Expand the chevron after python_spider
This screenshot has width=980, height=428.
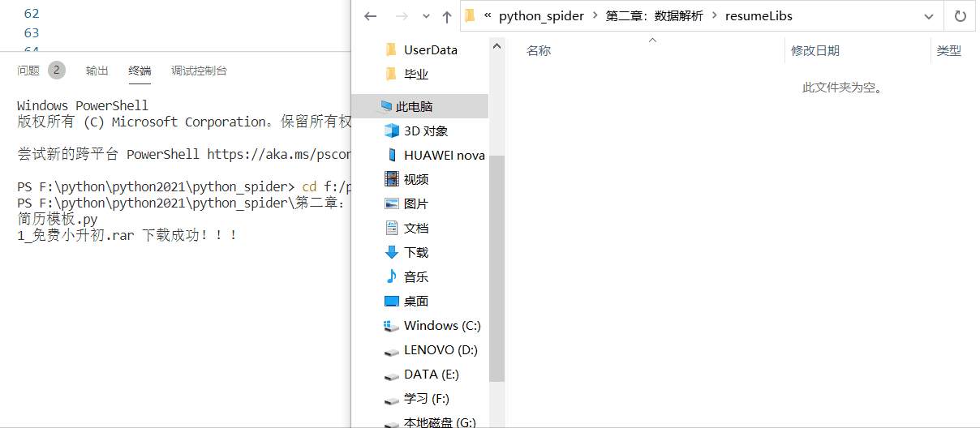click(595, 16)
